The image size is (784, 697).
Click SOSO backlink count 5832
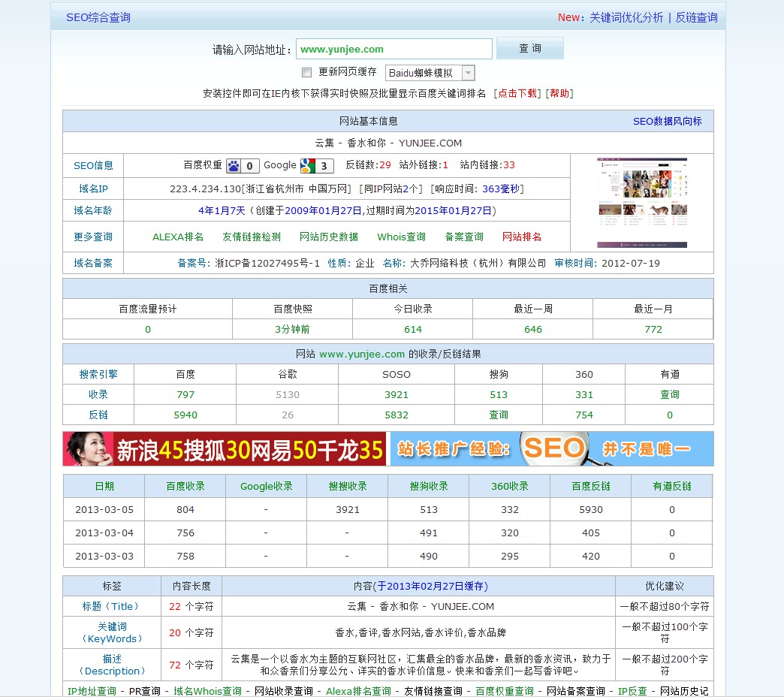click(397, 415)
